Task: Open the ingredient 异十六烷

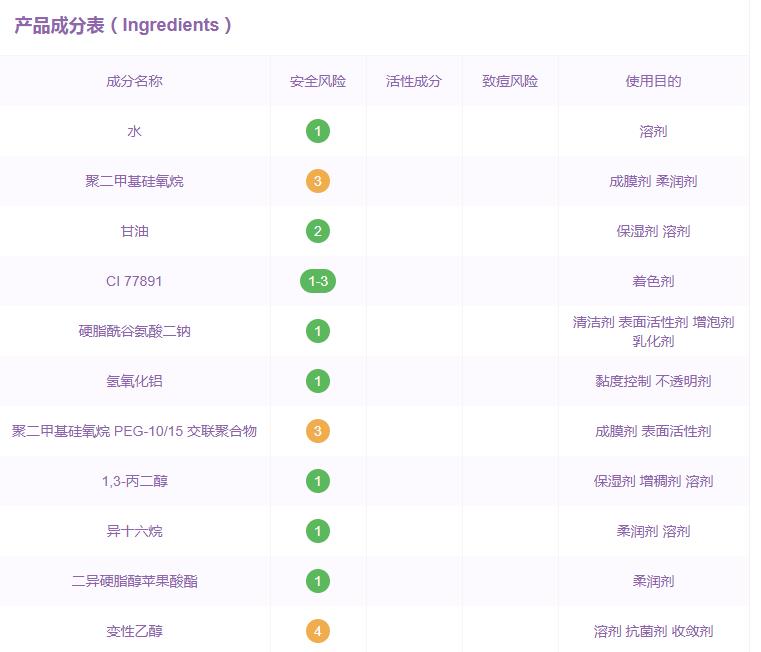Action: 134,531
